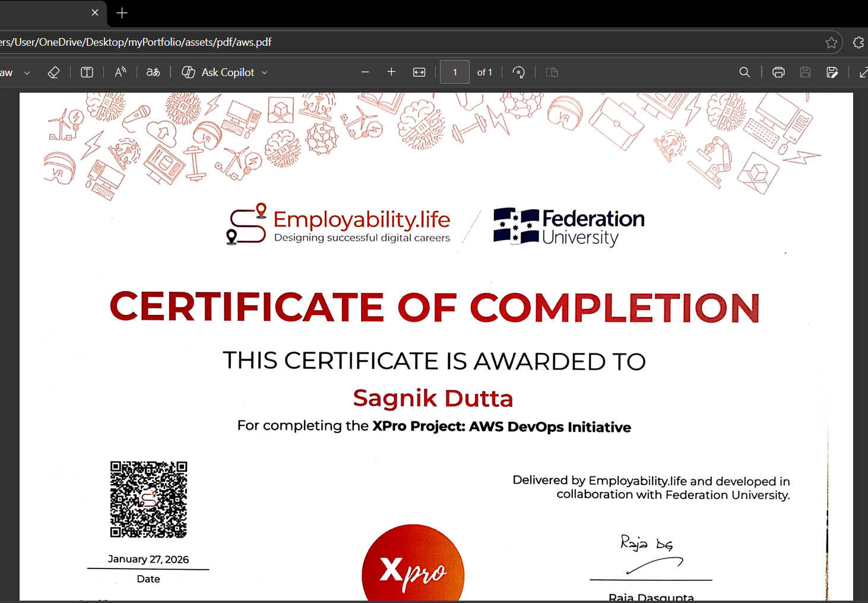Select the Erase tool icon
The image size is (868, 603).
point(53,72)
